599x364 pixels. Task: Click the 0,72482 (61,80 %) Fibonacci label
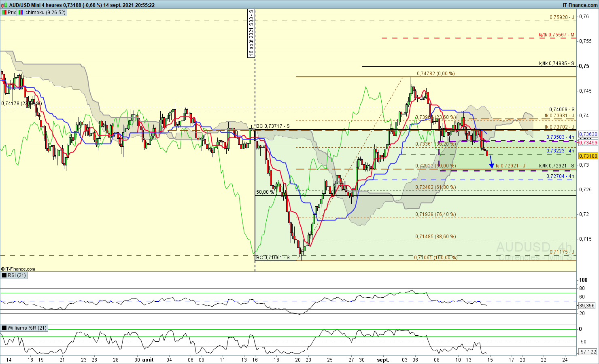435,187
